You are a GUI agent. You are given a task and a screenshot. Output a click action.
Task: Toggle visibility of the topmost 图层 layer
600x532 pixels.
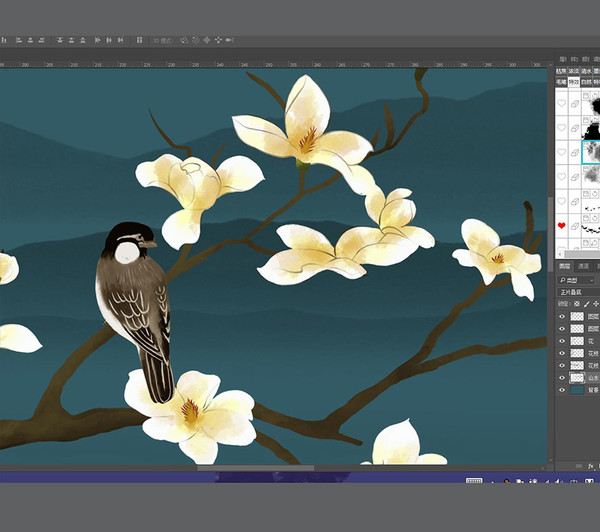point(562,316)
